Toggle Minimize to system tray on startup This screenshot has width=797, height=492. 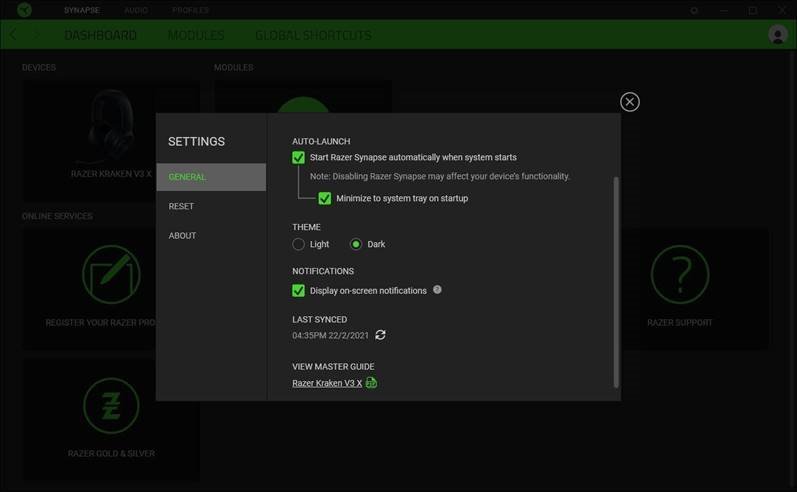coord(324,198)
